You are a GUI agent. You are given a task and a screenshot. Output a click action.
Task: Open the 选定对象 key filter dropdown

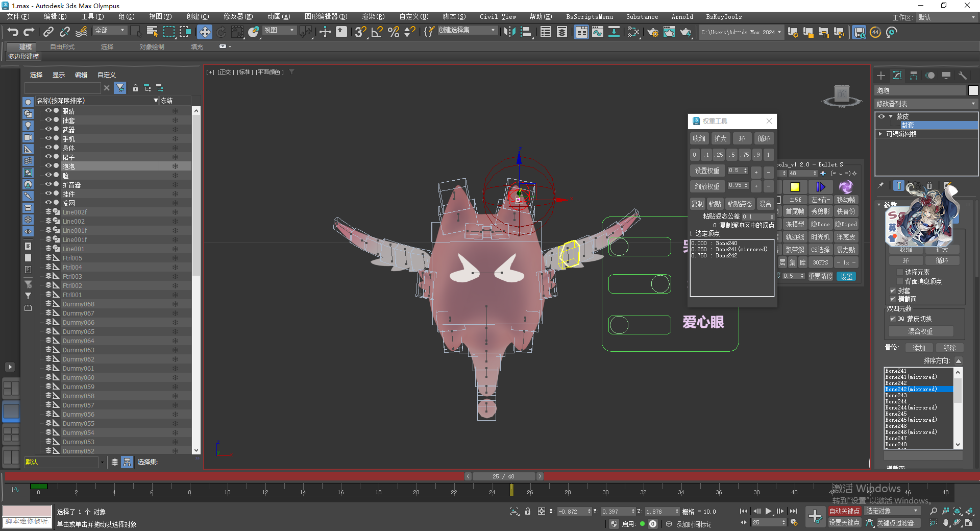tap(892, 511)
